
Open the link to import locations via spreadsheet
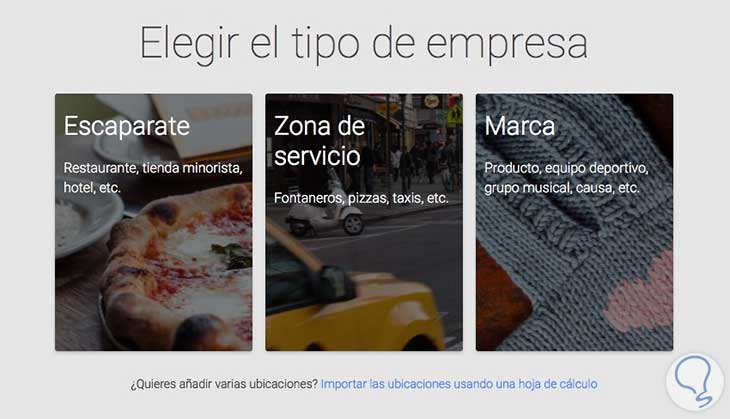click(459, 384)
